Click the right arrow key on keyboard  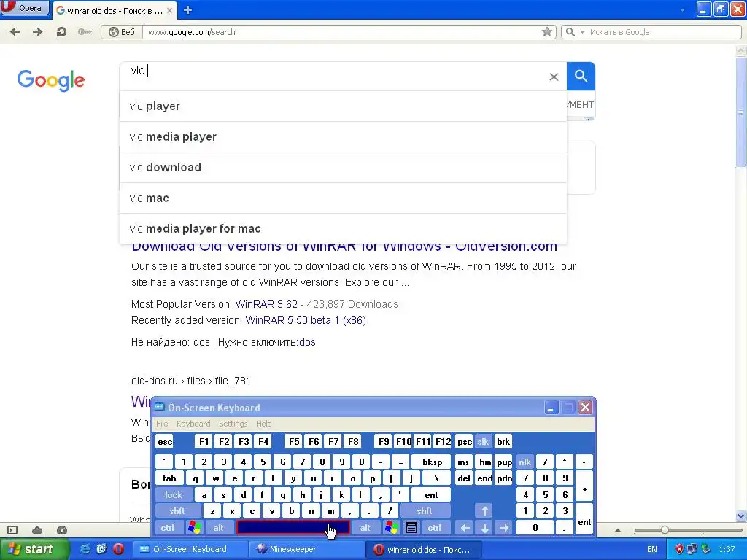[x=504, y=528]
